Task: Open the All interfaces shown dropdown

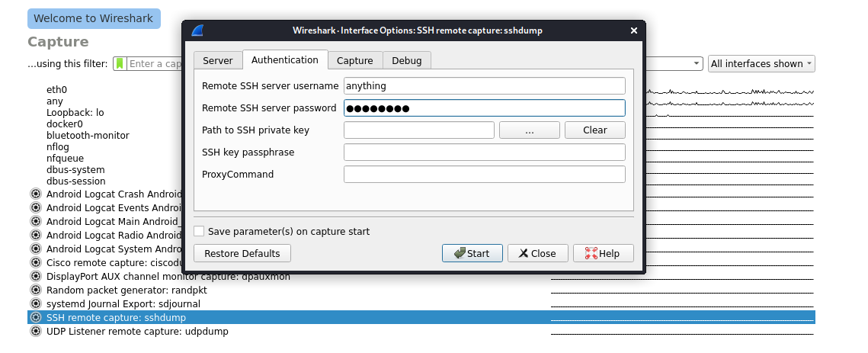Action: (761, 64)
